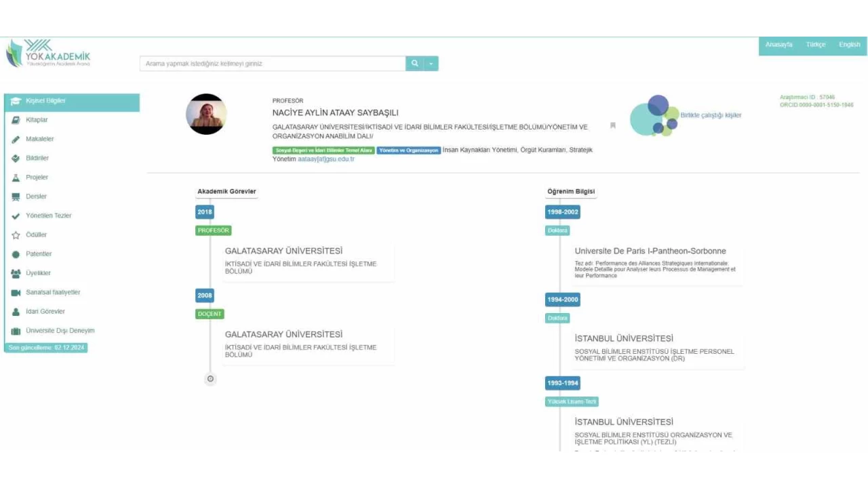Click Universite De Paris I-Pantheon-Sorbonne entry

(650, 251)
